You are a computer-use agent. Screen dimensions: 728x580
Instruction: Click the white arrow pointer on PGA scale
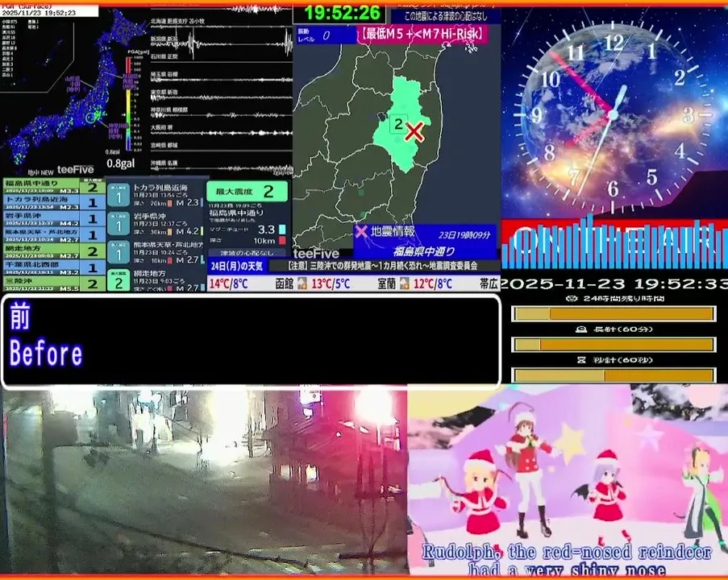click(123, 114)
